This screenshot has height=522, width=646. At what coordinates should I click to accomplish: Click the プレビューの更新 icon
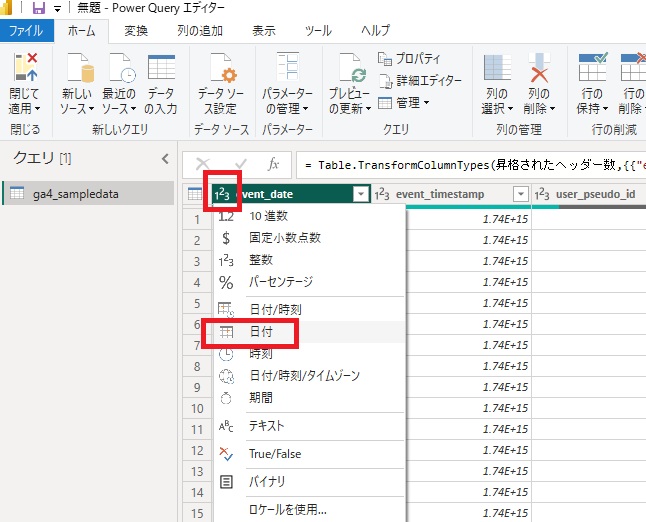click(x=351, y=67)
